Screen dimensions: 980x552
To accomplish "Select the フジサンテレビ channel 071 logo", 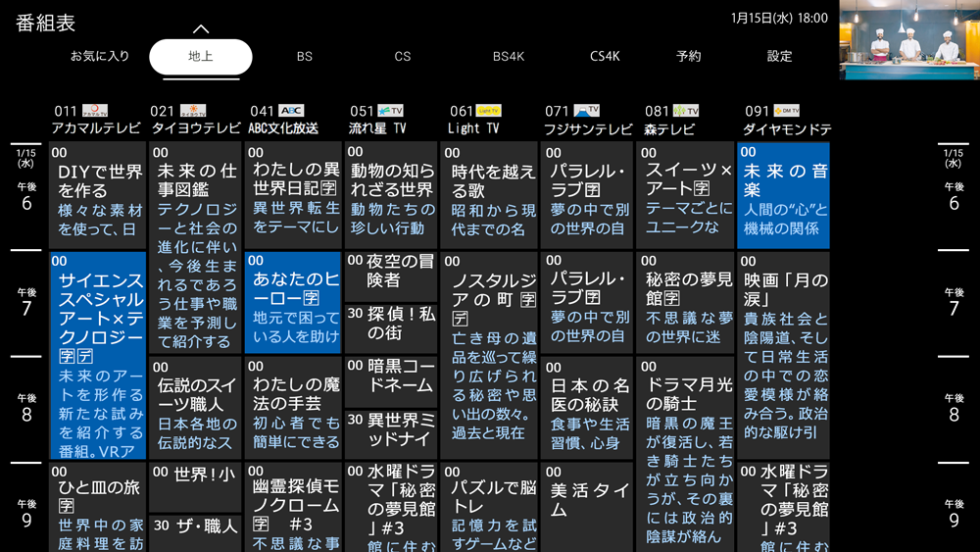I will point(586,111).
